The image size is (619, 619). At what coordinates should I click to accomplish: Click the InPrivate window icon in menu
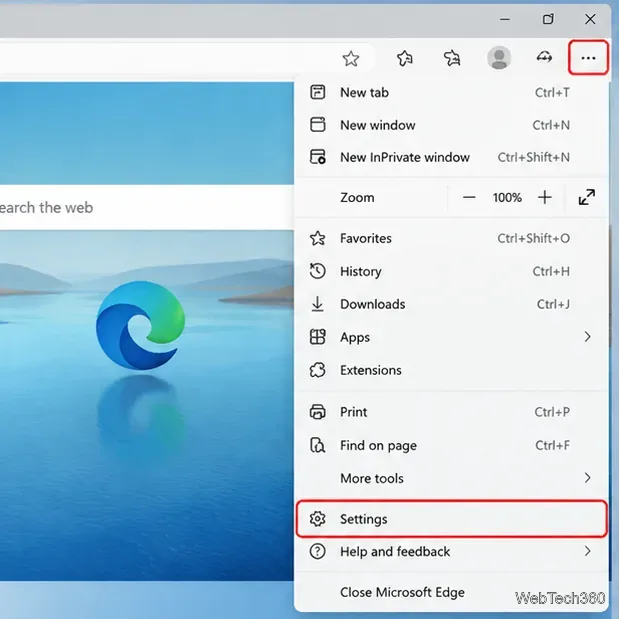click(318, 157)
